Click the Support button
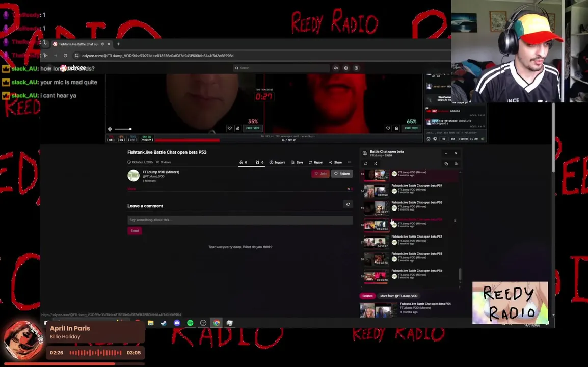This screenshot has height=367, width=588. point(277,162)
